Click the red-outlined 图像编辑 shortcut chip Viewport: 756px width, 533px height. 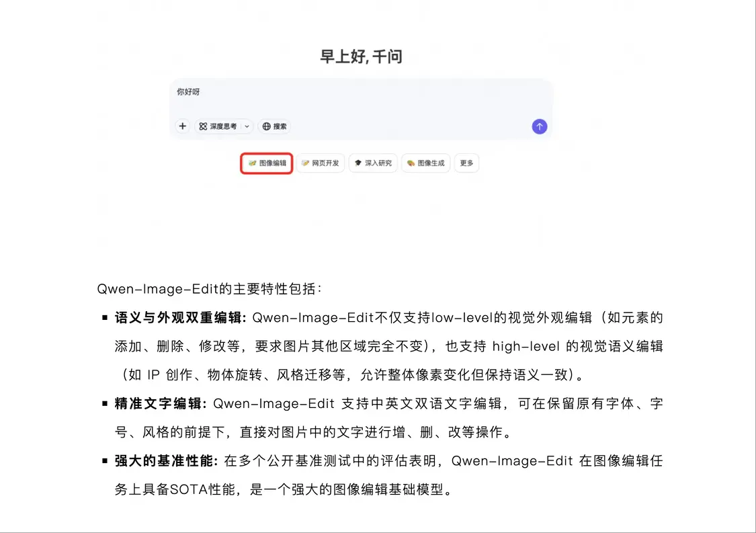(x=266, y=163)
